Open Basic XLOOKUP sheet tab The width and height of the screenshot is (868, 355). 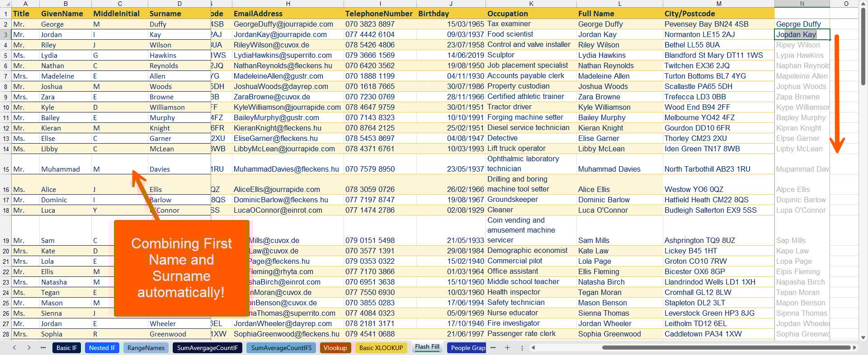381,348
